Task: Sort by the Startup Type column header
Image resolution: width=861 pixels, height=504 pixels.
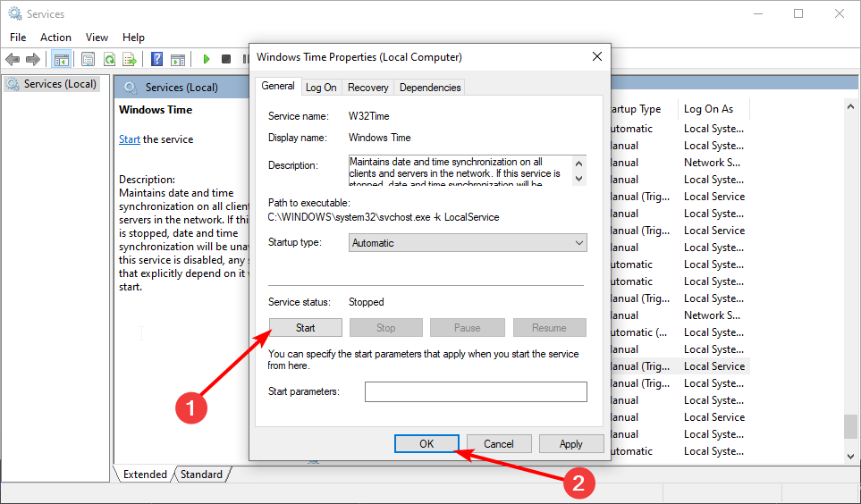Action: [644, 109]
